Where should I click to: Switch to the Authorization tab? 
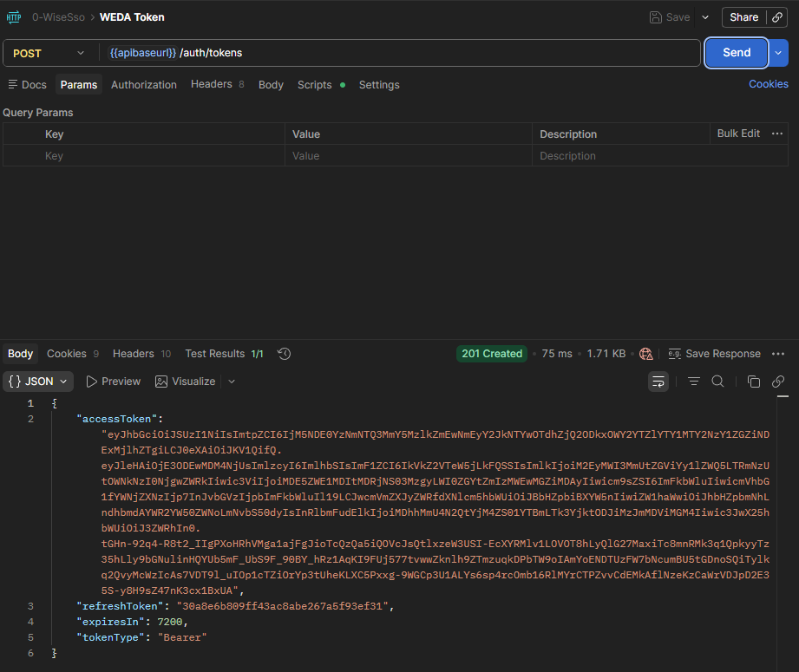[x=144, y=85]
